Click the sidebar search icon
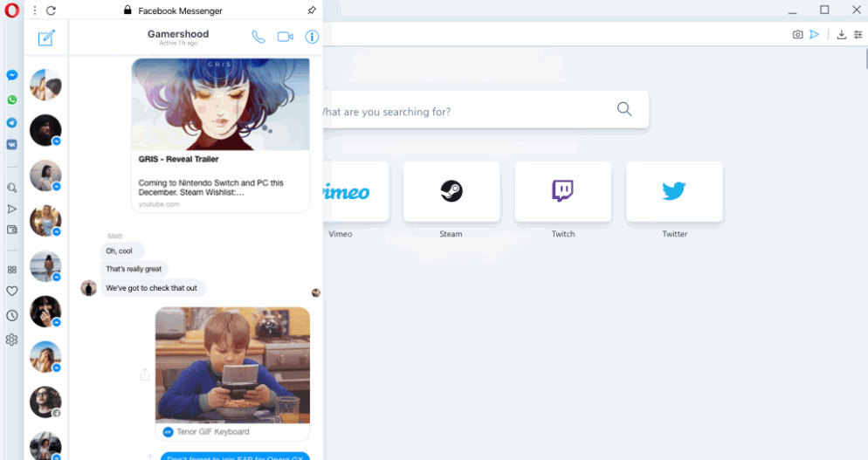 11,189
